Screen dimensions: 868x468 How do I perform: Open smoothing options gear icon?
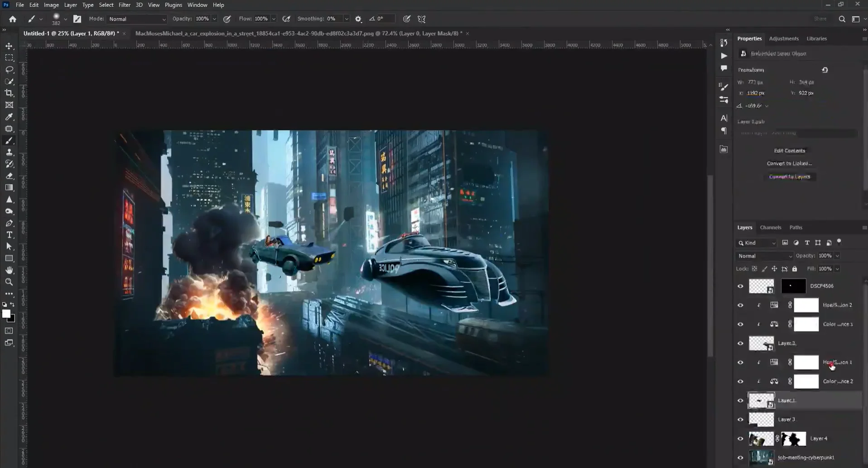(358, 19)
